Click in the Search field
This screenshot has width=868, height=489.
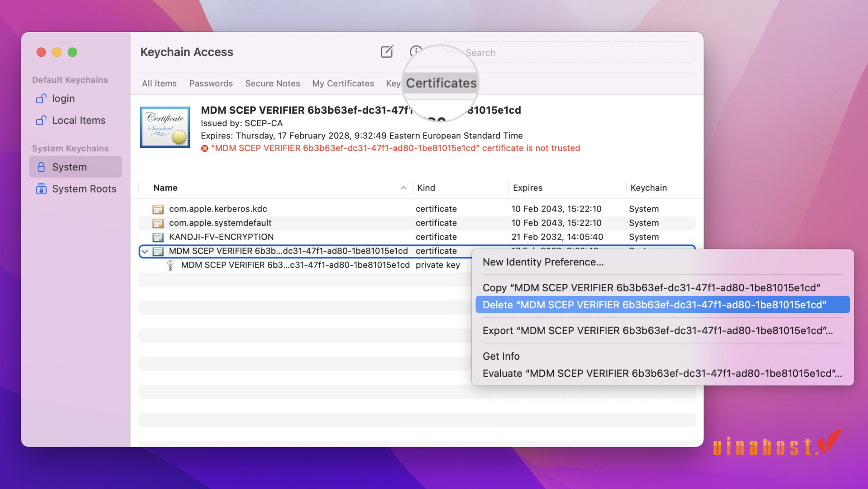568,53
